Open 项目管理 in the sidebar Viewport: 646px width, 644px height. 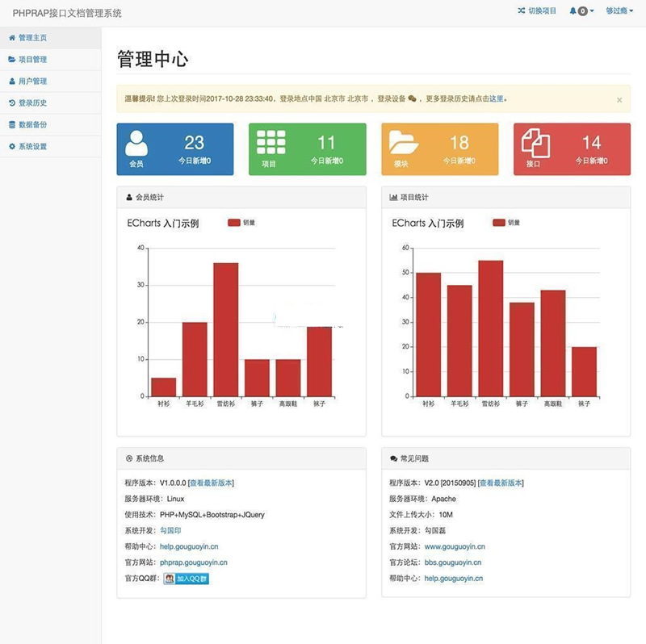(x=32, y=60)
